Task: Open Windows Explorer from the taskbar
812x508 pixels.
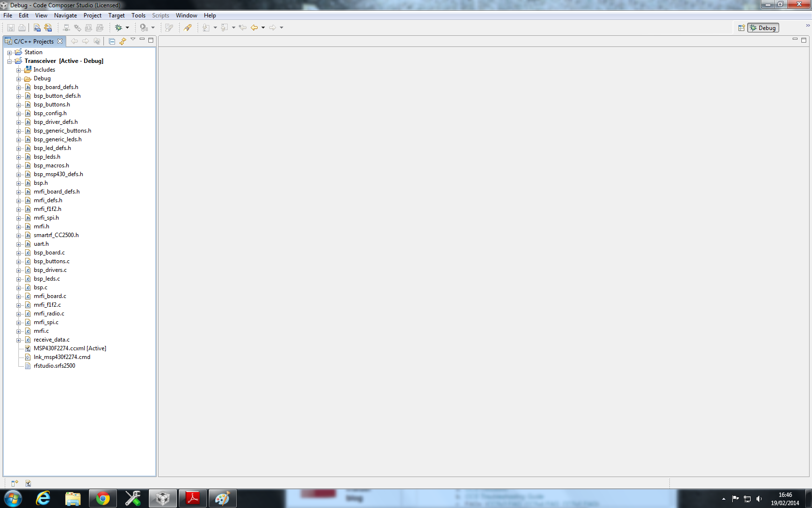Action: tap(73, 498)
